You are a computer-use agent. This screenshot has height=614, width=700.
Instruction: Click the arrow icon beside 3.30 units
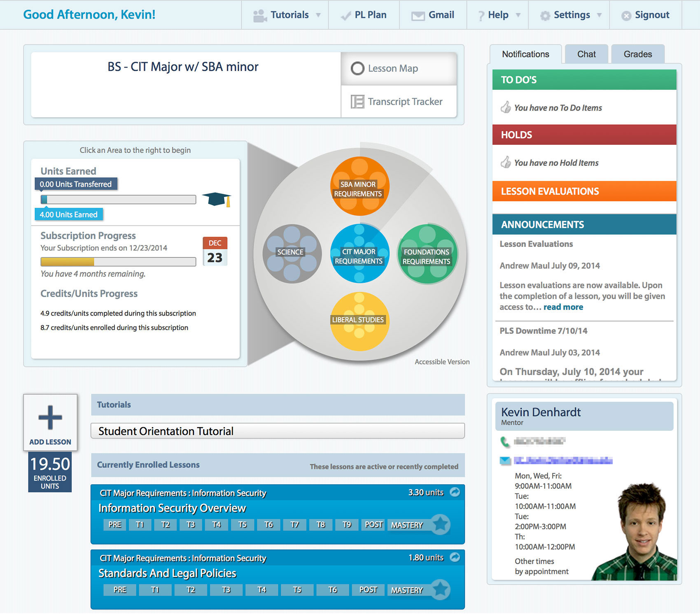[455, 492]
